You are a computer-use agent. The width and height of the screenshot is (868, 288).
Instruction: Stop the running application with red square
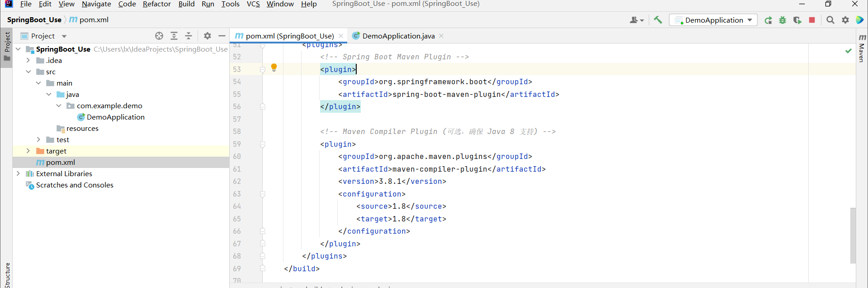812,20
